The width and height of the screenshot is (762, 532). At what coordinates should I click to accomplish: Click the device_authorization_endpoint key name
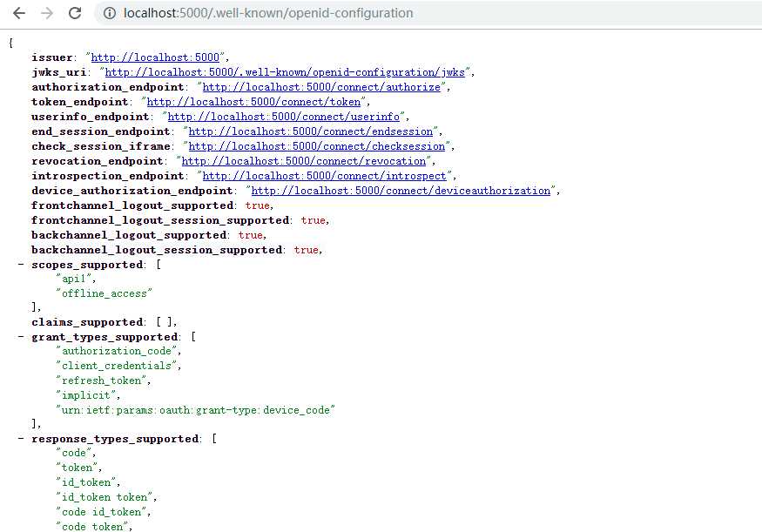(132, 191)
